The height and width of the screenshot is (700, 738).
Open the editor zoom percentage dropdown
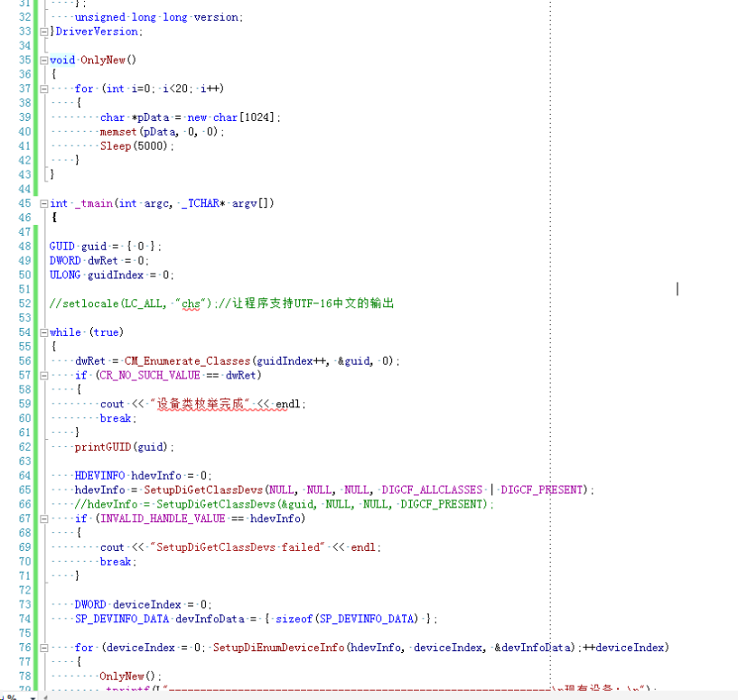(x=32, y=697)
